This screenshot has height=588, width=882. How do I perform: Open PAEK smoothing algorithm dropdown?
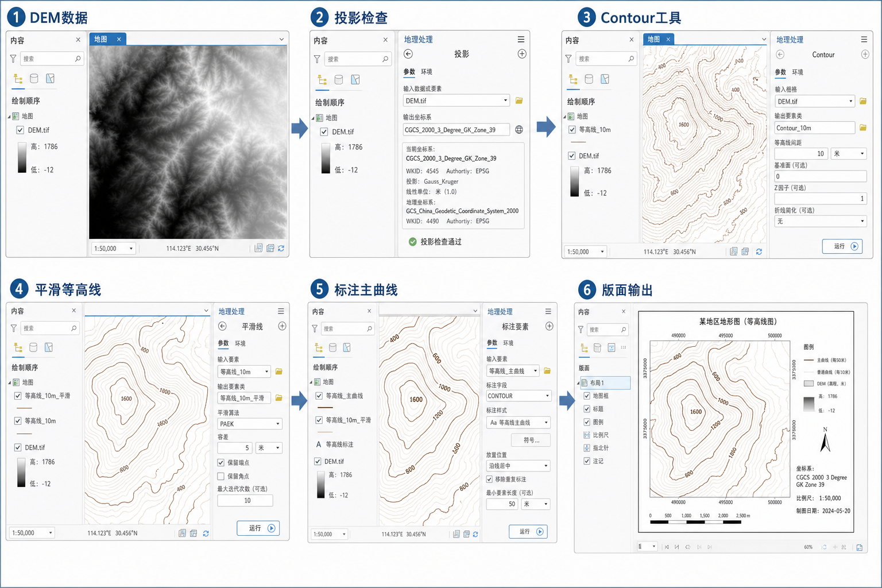click(250, 424)
